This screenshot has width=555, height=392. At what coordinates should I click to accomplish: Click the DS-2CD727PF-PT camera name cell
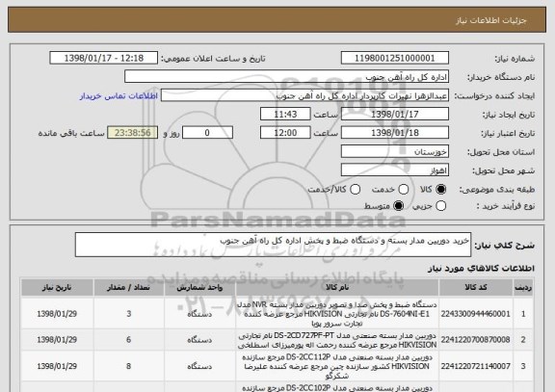point(337,340)
